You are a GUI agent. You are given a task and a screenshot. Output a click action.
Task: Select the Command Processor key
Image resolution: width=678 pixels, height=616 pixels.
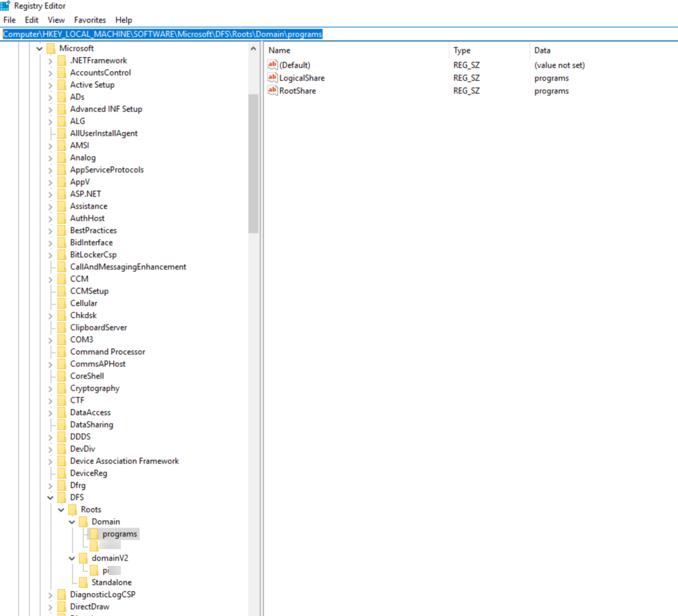[x=107, y=352]
